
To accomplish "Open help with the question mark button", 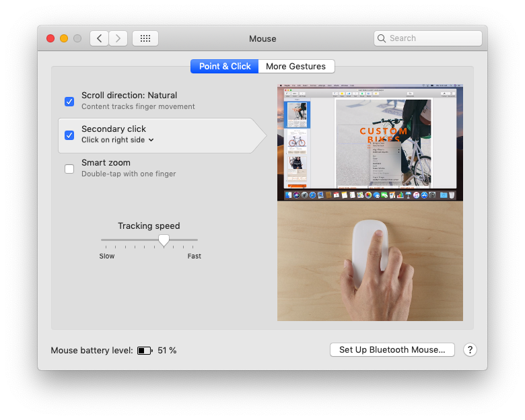I will [470, 350].
